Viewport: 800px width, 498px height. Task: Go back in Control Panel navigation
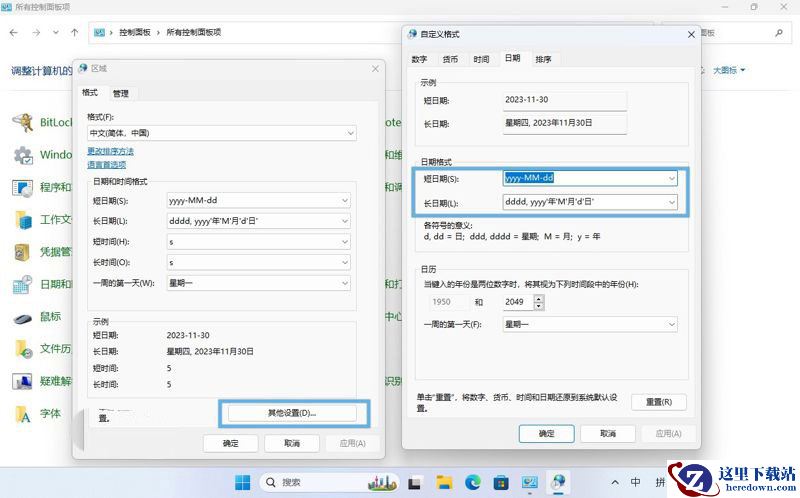click(14, 32)
